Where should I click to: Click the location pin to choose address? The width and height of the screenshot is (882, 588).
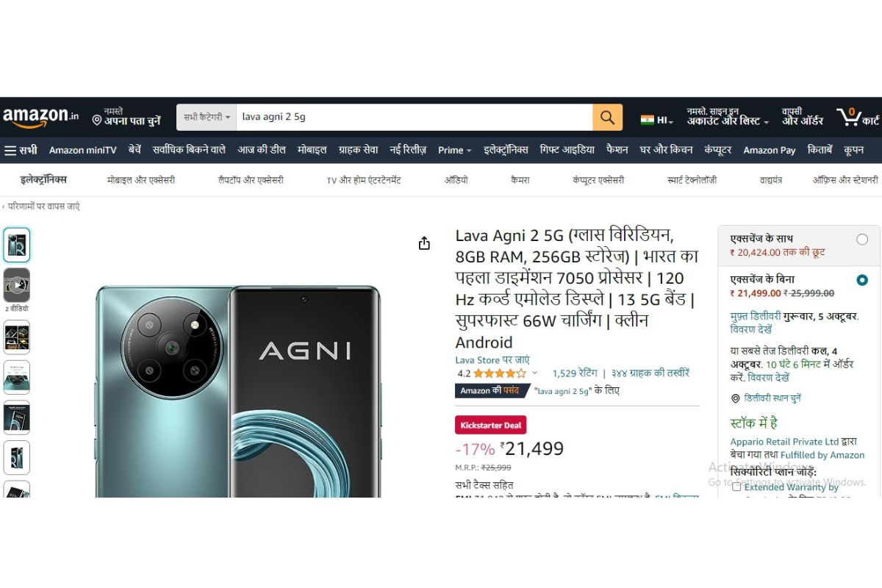[96, 119]
